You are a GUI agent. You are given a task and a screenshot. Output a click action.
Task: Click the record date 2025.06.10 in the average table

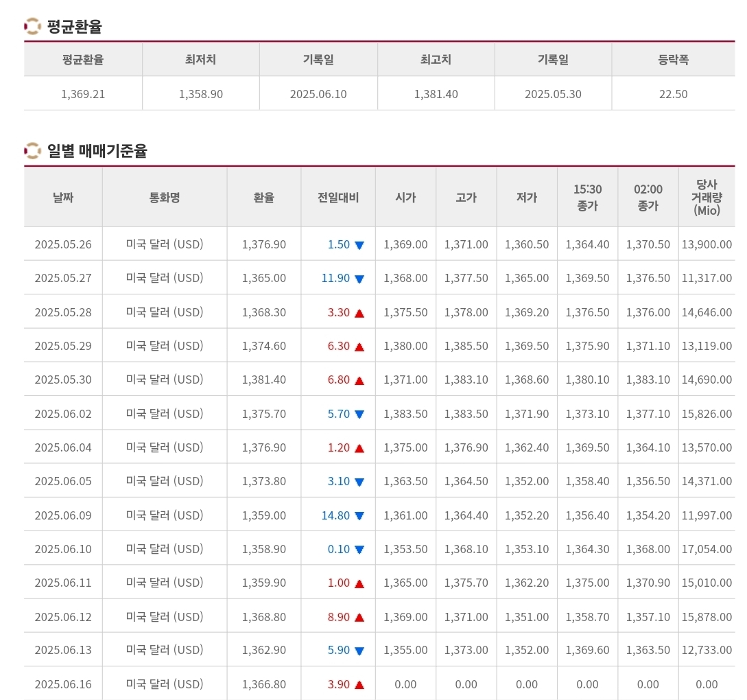[318, 94]
